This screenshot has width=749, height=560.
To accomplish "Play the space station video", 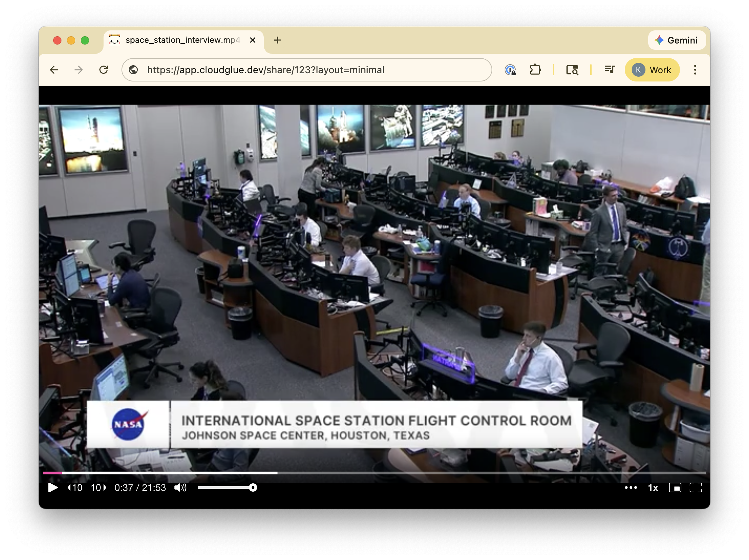I will [x=53, y=487].
